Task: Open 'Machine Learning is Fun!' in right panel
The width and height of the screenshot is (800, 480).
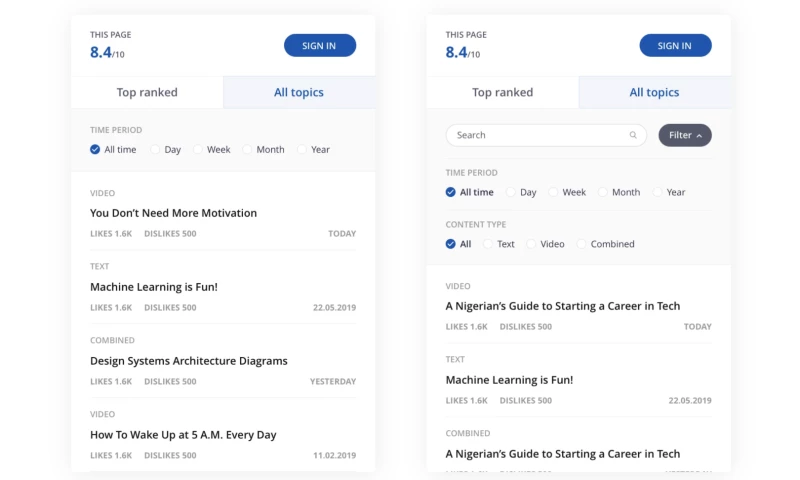Action: click(509, 380)
